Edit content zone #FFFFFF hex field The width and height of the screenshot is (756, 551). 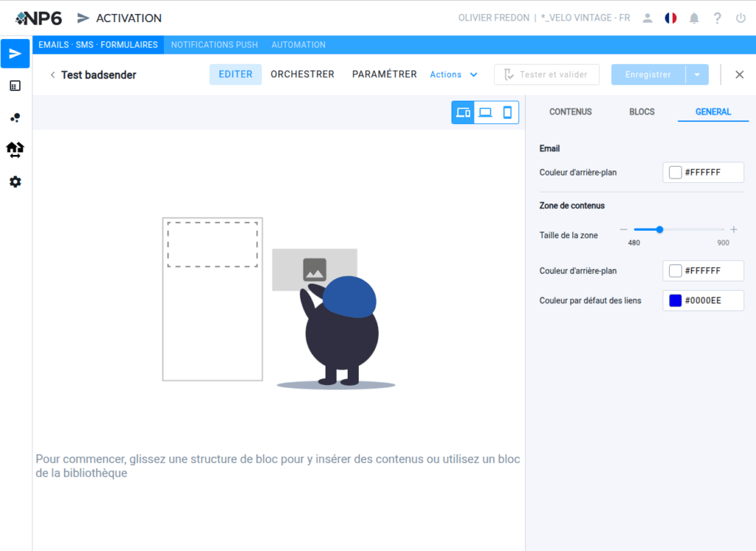tap(703, 271)
